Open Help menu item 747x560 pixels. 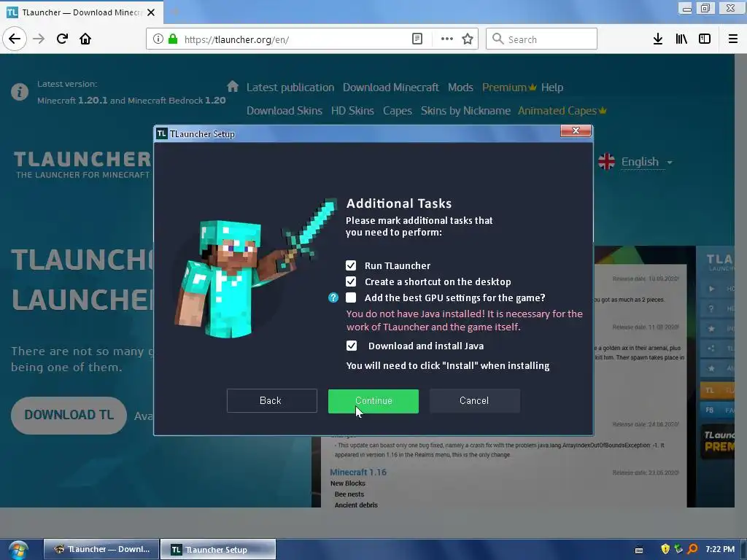pos(552,87)
